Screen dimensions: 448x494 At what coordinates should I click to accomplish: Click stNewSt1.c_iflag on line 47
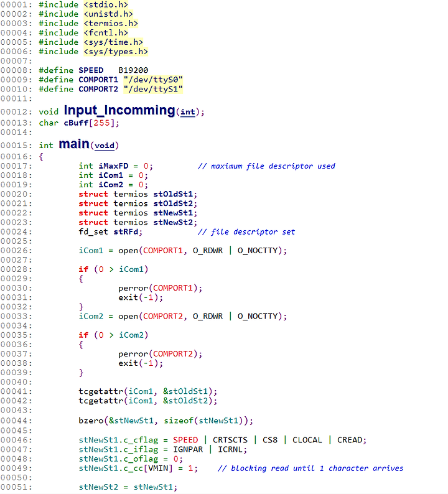point(118,450)
